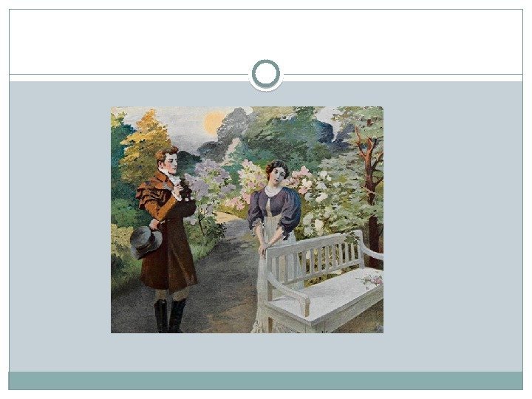
Task: Click the teal footer bar
Action: click(x=266, y=381)
